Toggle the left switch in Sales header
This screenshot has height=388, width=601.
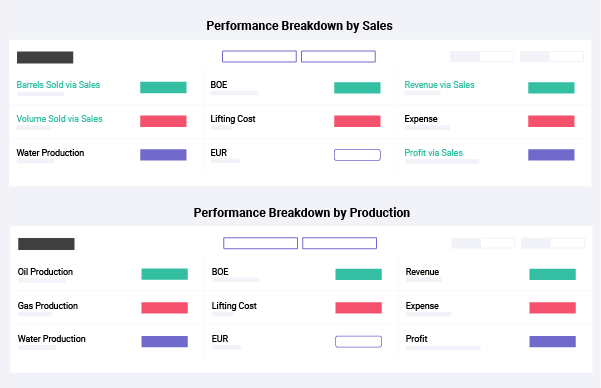click(482, 56)
